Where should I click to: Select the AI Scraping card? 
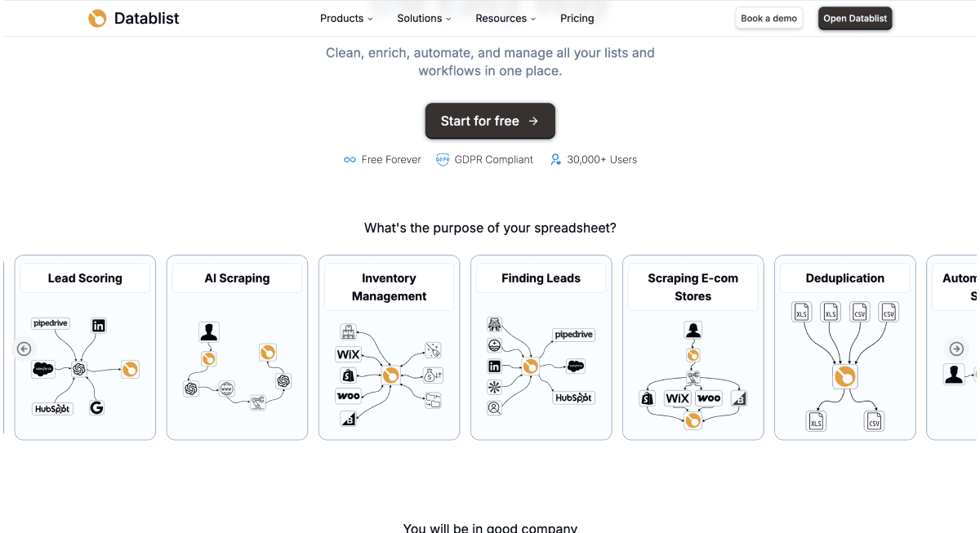click(x=237, y=348)
